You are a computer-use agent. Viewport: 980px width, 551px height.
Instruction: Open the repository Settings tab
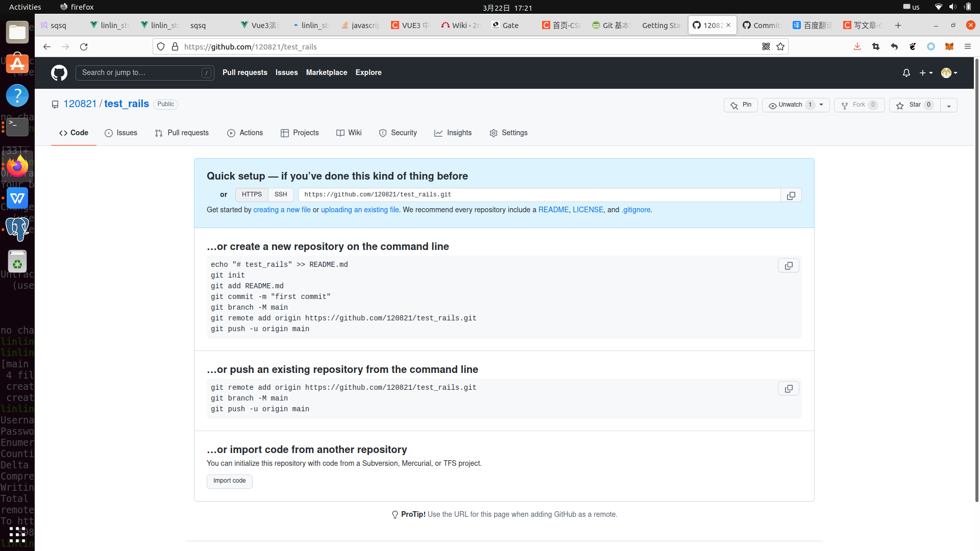[x=508, y=133]
